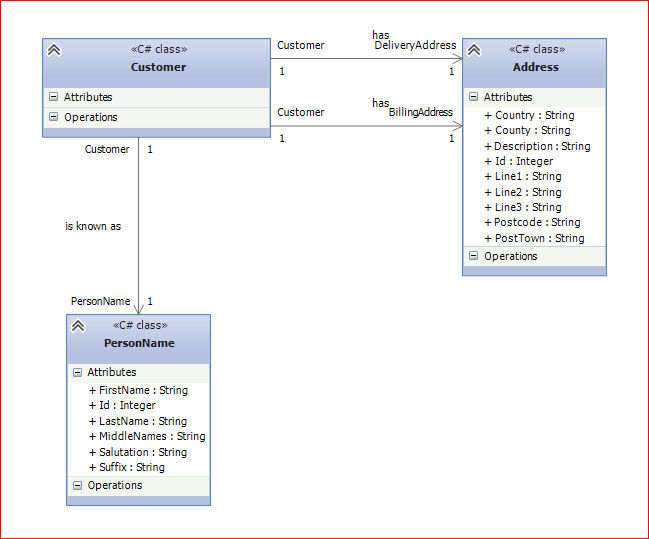Select the Postcode attribute in Address
Viewport: 649px width, 539px height.
pos(532,222)
